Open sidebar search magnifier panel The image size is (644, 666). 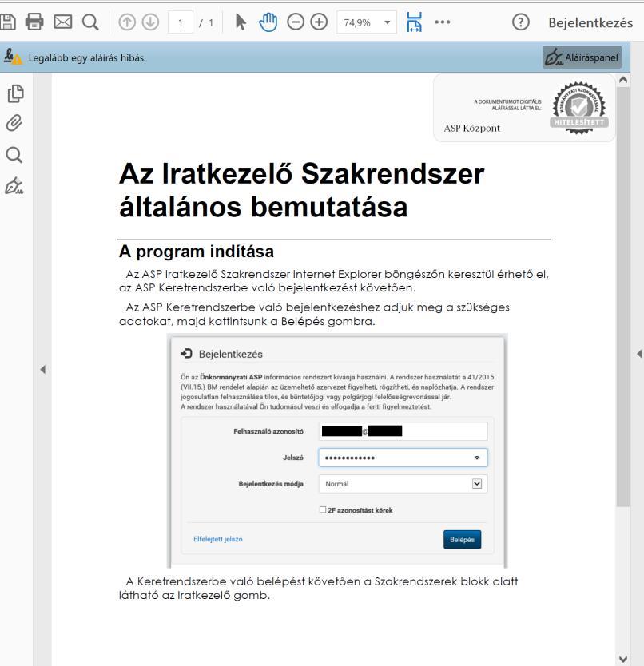(14, 155)
